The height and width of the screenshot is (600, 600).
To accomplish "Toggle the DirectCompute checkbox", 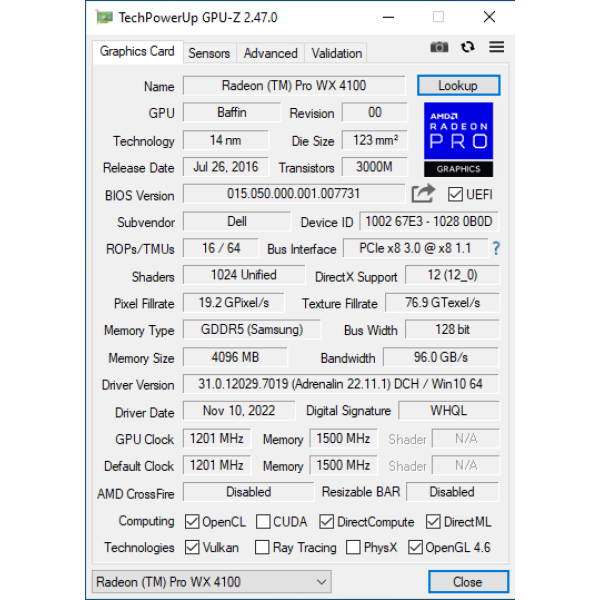I will pyautogui.click(x=326, y=522).
